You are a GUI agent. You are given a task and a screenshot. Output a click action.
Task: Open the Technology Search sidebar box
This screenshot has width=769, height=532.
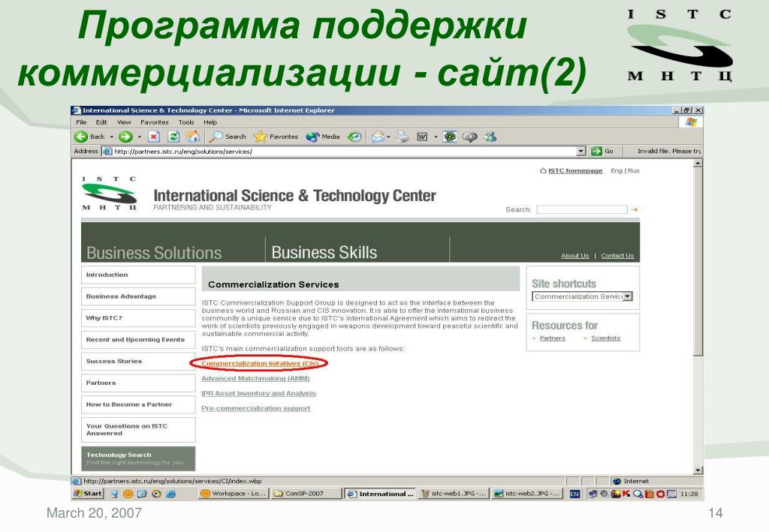coord(138,458)
